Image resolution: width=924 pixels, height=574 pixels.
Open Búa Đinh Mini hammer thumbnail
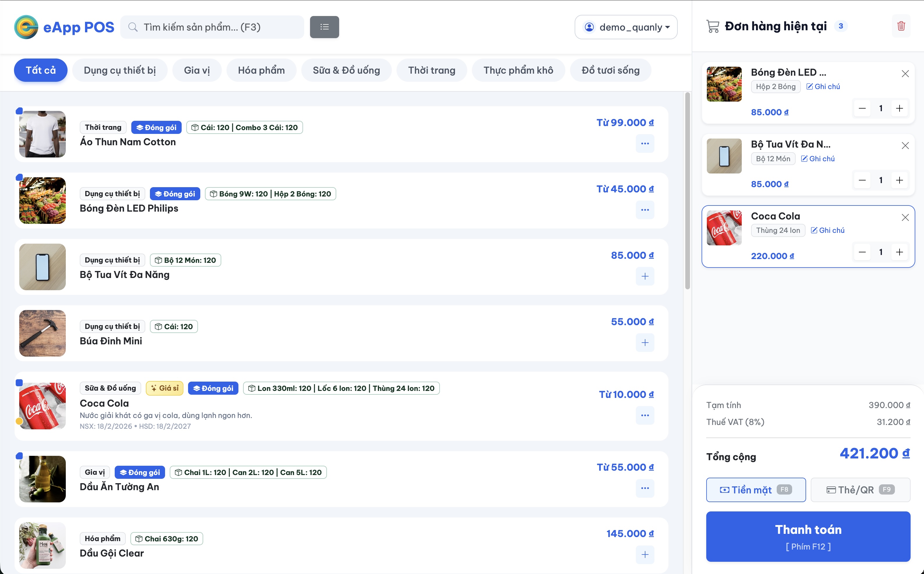click(43, 333)
